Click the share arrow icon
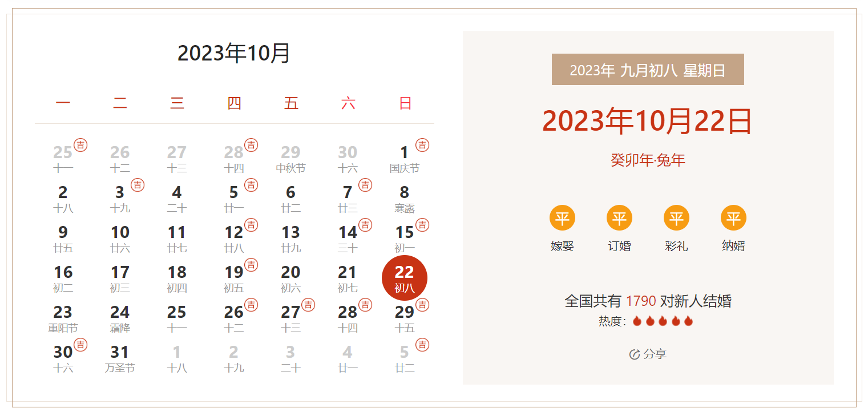Image resolution: width=868 pixels, height=412 pixels. tap(635, 354)
